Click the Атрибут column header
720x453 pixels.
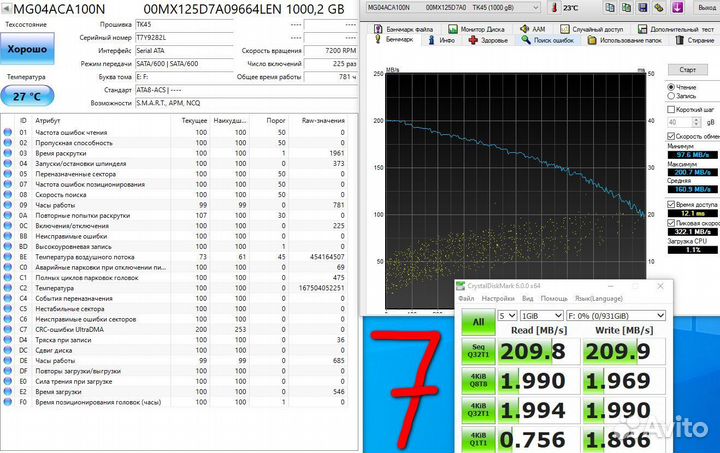pos(48,120)
